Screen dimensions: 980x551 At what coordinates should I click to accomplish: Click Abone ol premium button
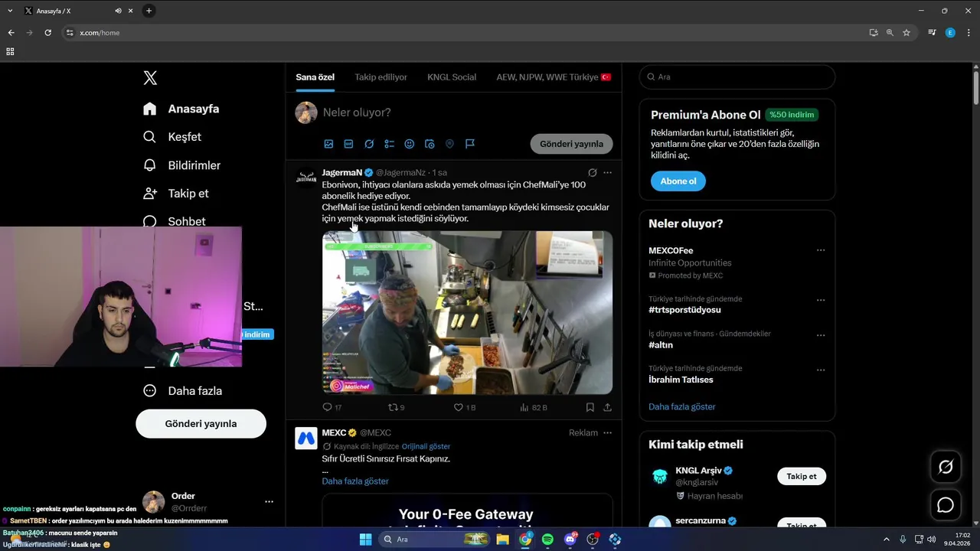pyautogui.click(x=678, y=181)
